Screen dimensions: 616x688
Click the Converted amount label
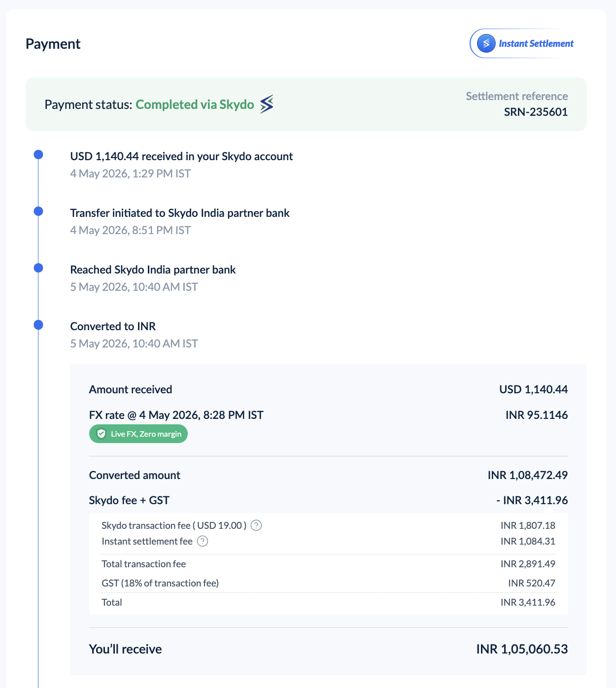point(135,475)
